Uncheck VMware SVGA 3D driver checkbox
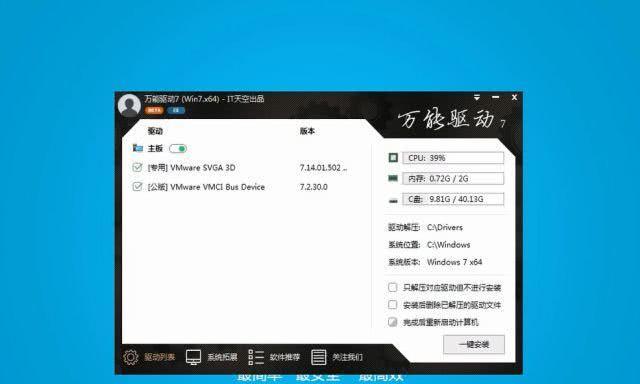 (137, 167)
